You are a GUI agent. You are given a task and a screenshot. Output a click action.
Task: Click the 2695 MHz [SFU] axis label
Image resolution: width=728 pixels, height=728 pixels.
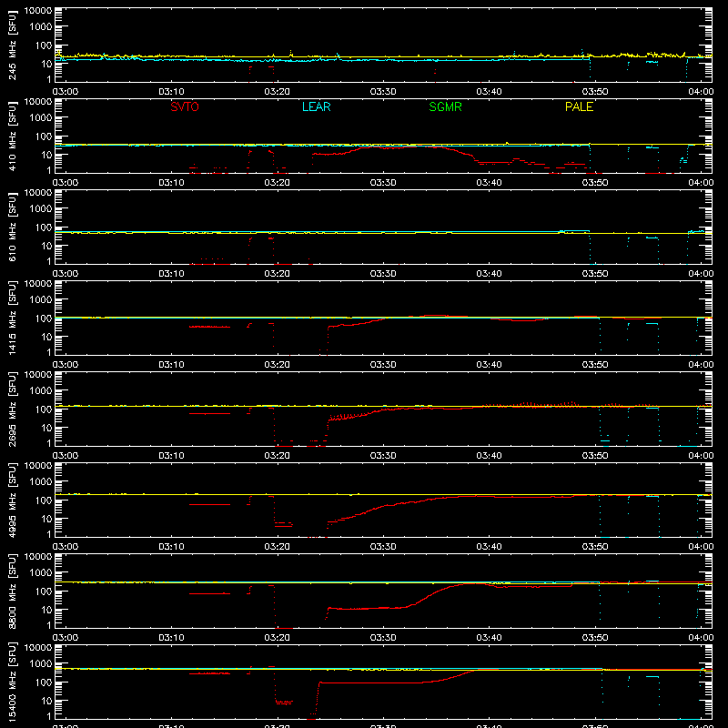13,409
